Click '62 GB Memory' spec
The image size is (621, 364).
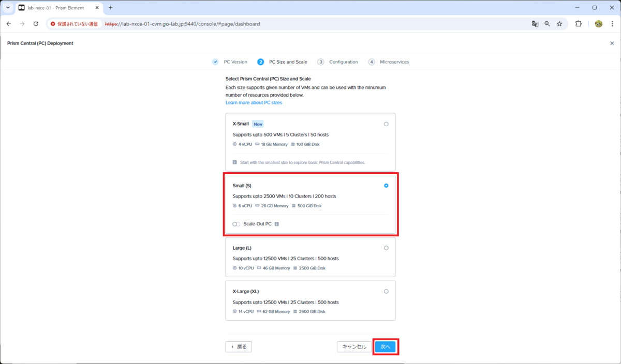click(x=273, y=312)
